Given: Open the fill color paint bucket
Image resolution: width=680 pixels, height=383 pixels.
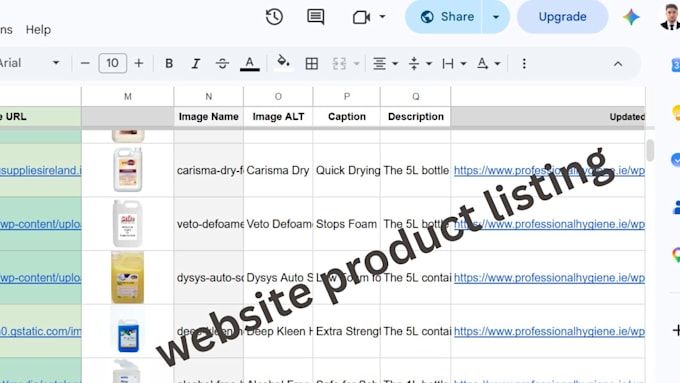Looking at the screenshot, I should [283, 63].
